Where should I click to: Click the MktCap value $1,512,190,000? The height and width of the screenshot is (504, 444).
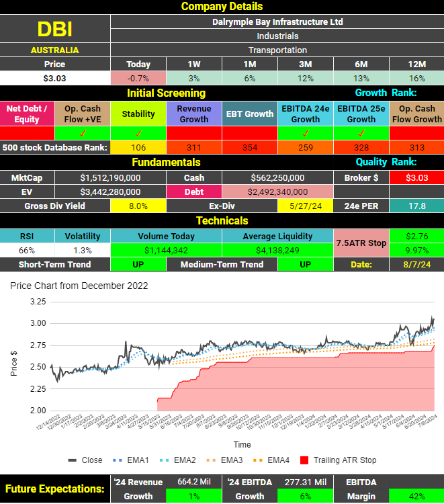[x=110, y=178]
